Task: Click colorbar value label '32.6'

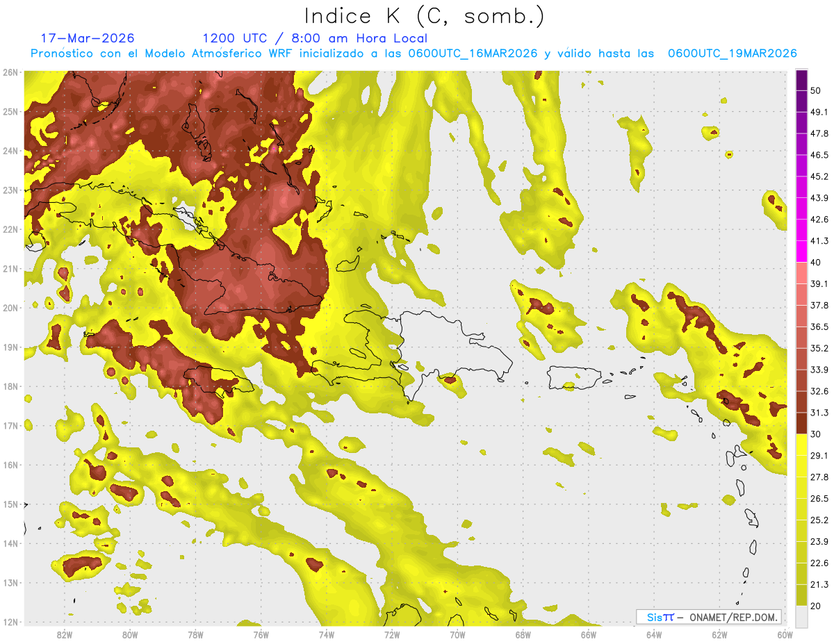Action: [x=819, y=391]
